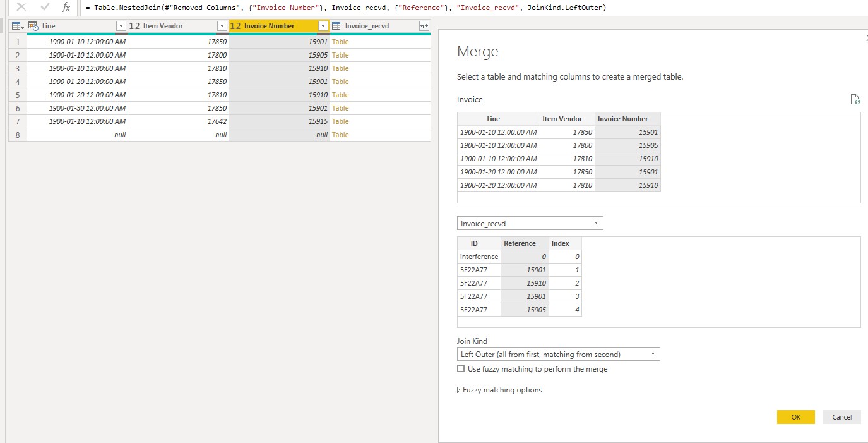Open the Table link in row 1
The width and height of the screenshot is (868, 443).
click(x=340, y=42)
